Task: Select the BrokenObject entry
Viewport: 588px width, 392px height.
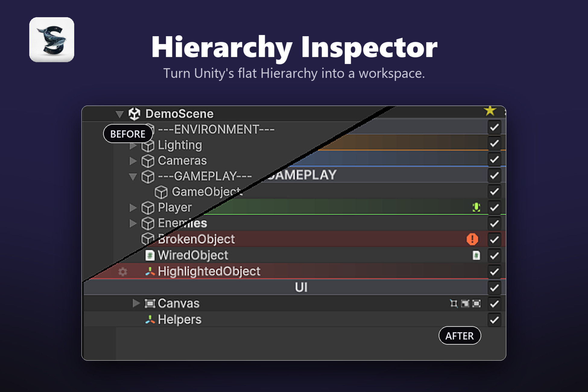Action: coord(196,239)
